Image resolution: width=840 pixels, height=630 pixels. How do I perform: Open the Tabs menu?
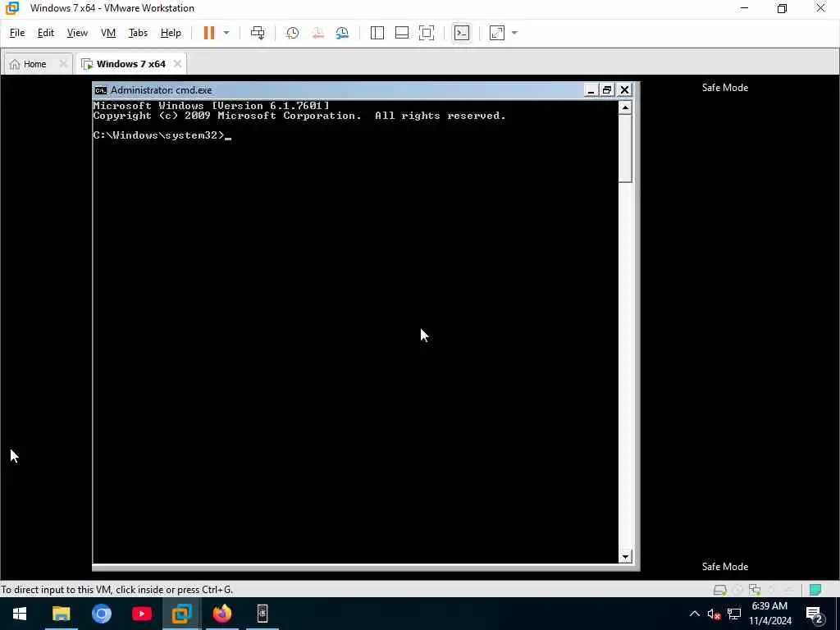[x=138, y=33]
